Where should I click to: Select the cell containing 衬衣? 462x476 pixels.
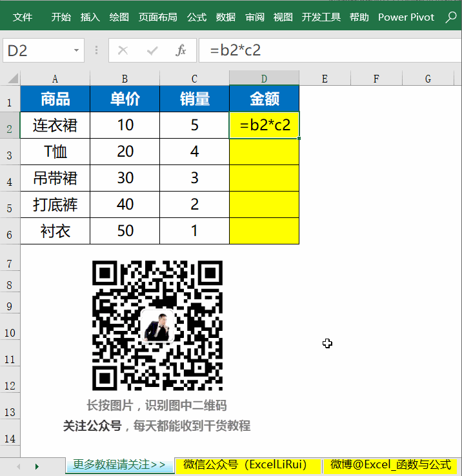pos(55,231)
